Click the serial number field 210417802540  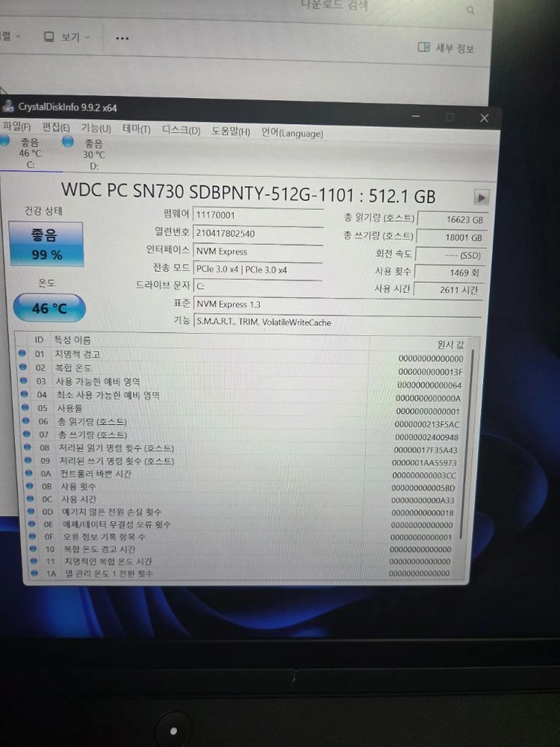(258, 233)
